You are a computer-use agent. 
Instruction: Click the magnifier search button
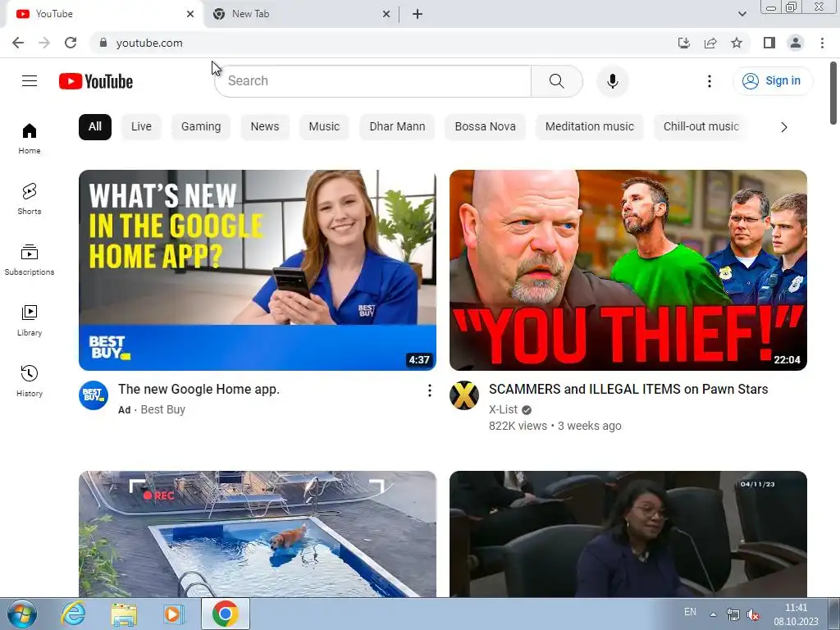(557, 81)
